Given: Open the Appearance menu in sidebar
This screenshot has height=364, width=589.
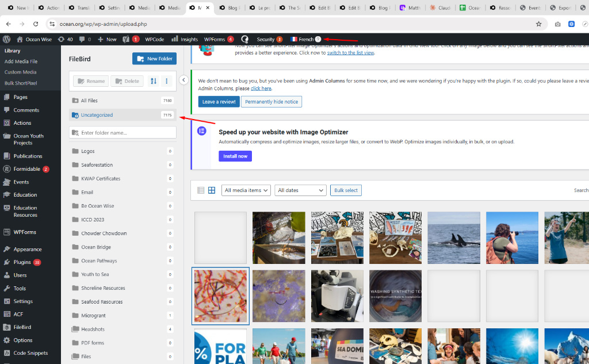Looking at the screenshot, I should point(28,249).
